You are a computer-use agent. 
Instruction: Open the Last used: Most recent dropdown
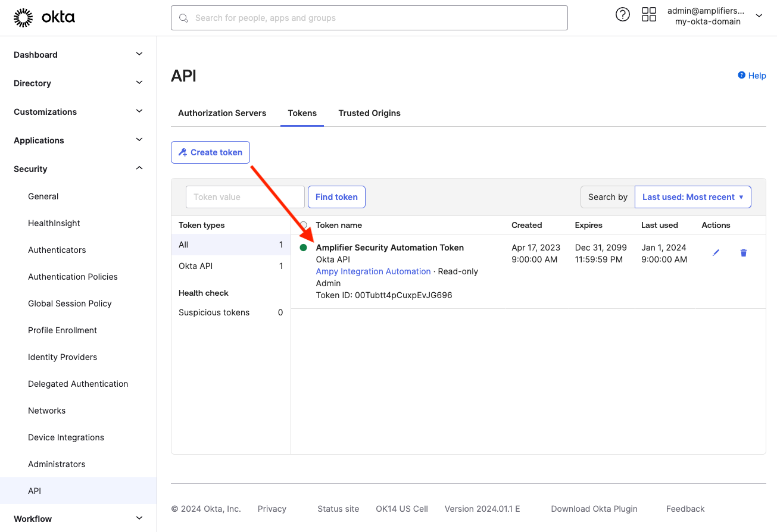tap(692, 197)
